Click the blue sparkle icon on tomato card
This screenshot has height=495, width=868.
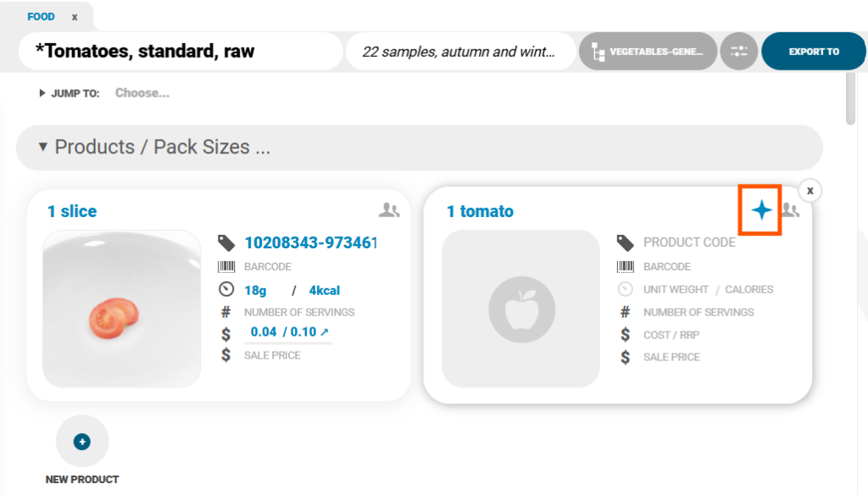761,210
